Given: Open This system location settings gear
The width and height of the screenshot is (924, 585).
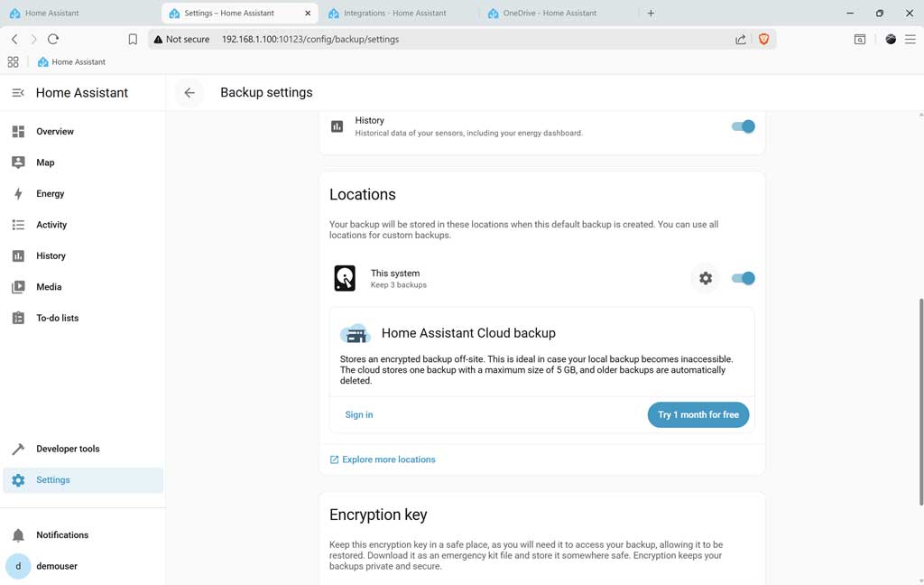Looking at the screenshot, I should pyautogui.click(x=706, y=278).
